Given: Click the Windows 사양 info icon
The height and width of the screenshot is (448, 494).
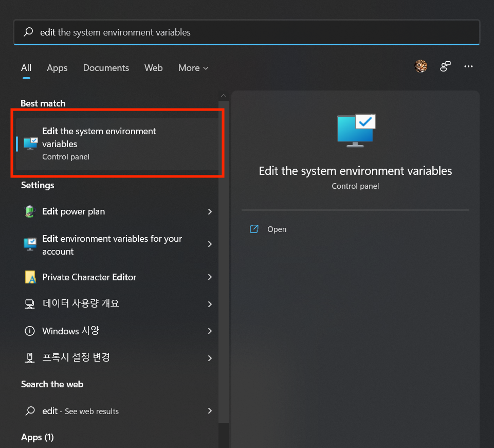Looking at the screenshot, I should coord(30,331).
